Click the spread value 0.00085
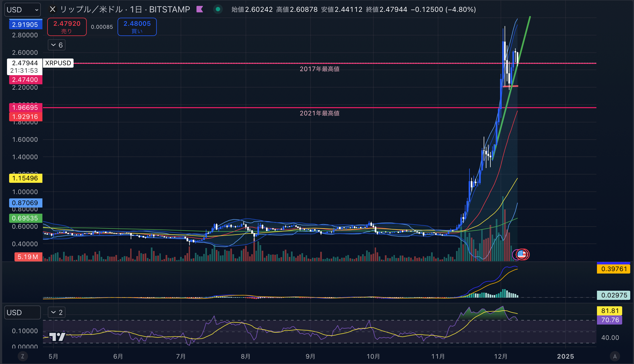Screen dimensions: 634x364 (102, 27)
